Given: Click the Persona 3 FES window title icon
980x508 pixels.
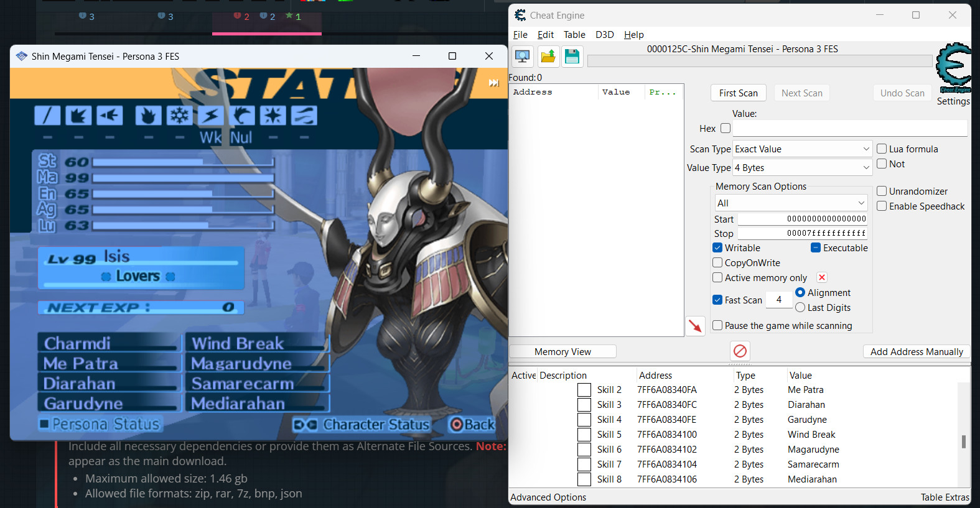Looking at the screenshot, I should [22, 56].
